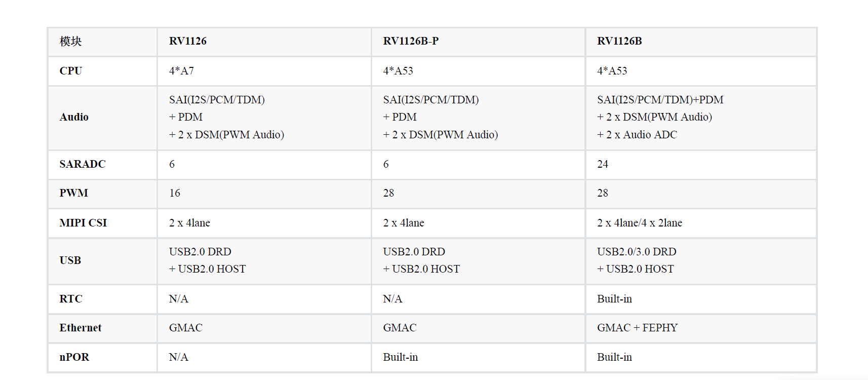Click the + 2 x Audio ADC text
The height and width of the screenshot is (380, 868).
tap(637, 135)
